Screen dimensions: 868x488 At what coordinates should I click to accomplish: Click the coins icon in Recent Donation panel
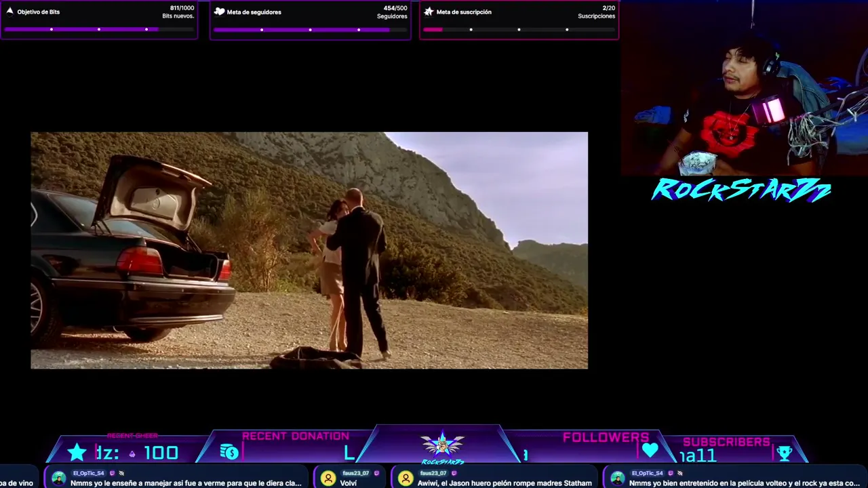tap(229, 452)
